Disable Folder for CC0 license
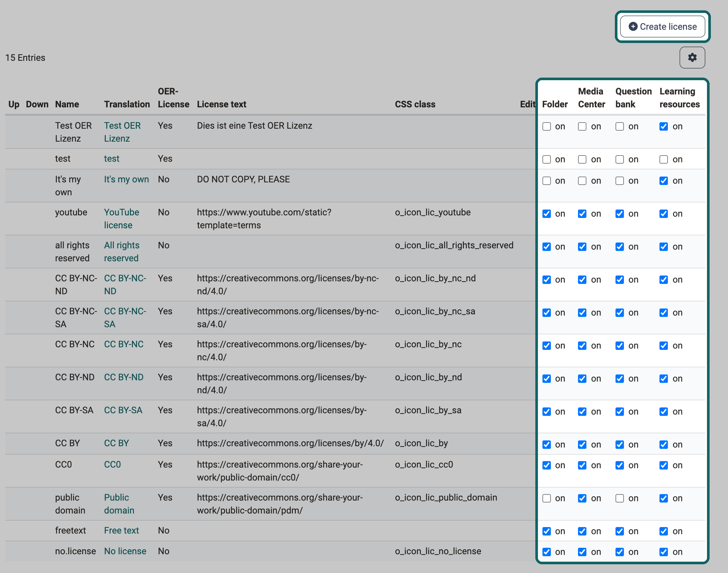 coord(547,465)
